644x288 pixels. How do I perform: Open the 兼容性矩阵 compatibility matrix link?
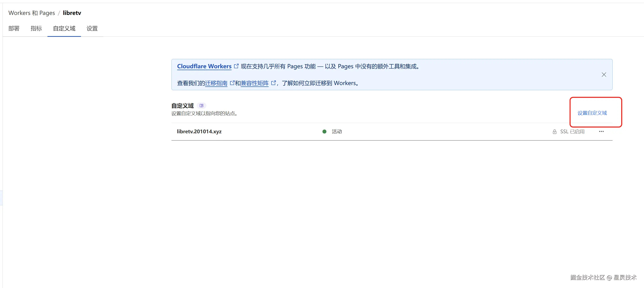click(254, 83)
